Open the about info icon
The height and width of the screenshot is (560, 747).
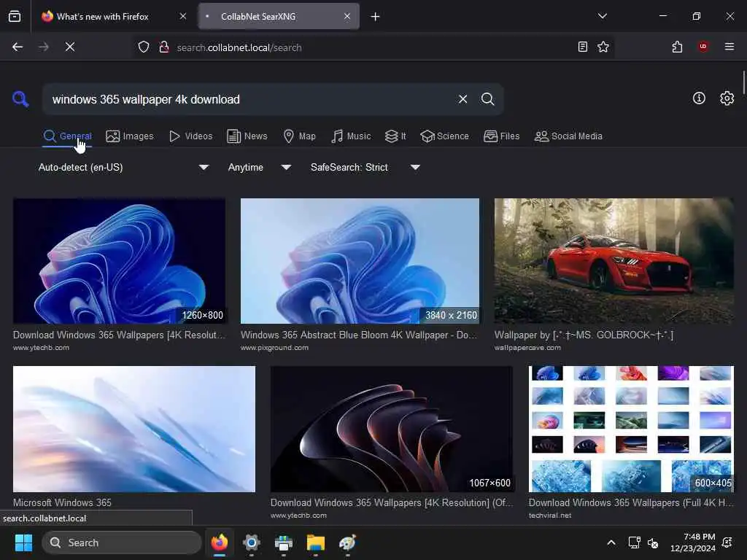pyautogui.click(x=699, y=98)
